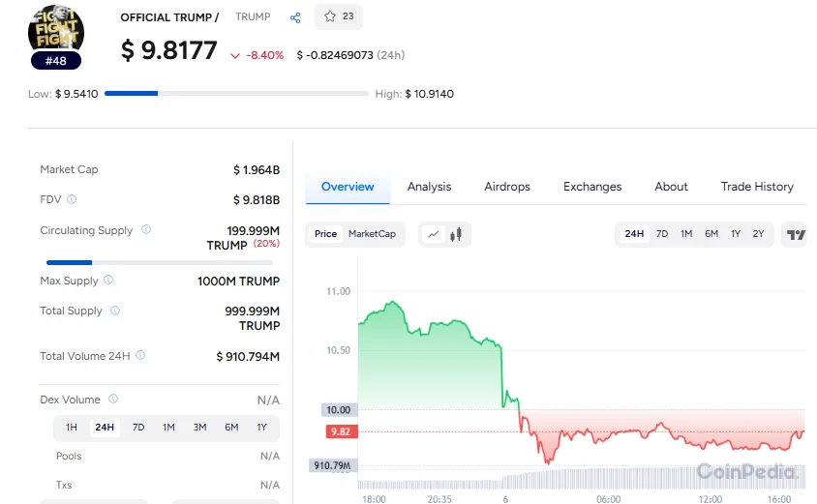The image size is (817, 504).
Task: Choose 7D Dex Volume period
Action: [x=138, y=428]
